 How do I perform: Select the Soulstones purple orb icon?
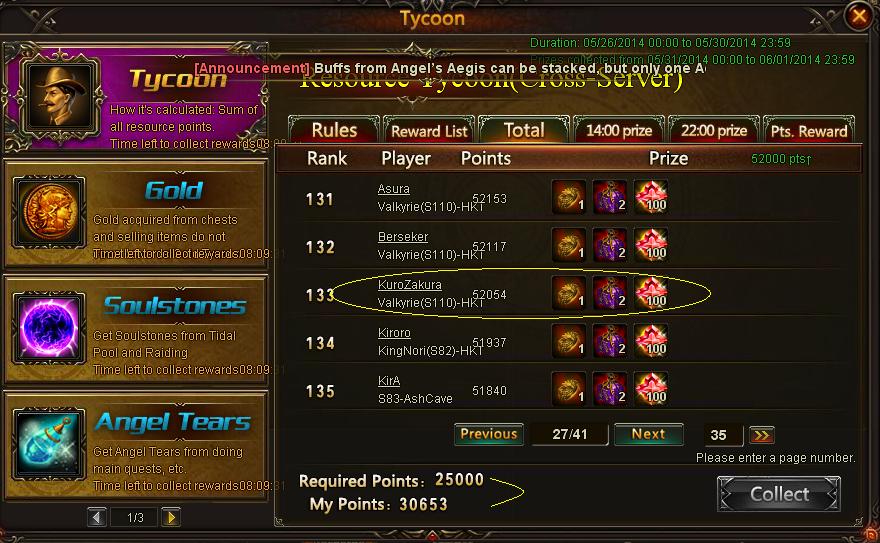[49, 328]
